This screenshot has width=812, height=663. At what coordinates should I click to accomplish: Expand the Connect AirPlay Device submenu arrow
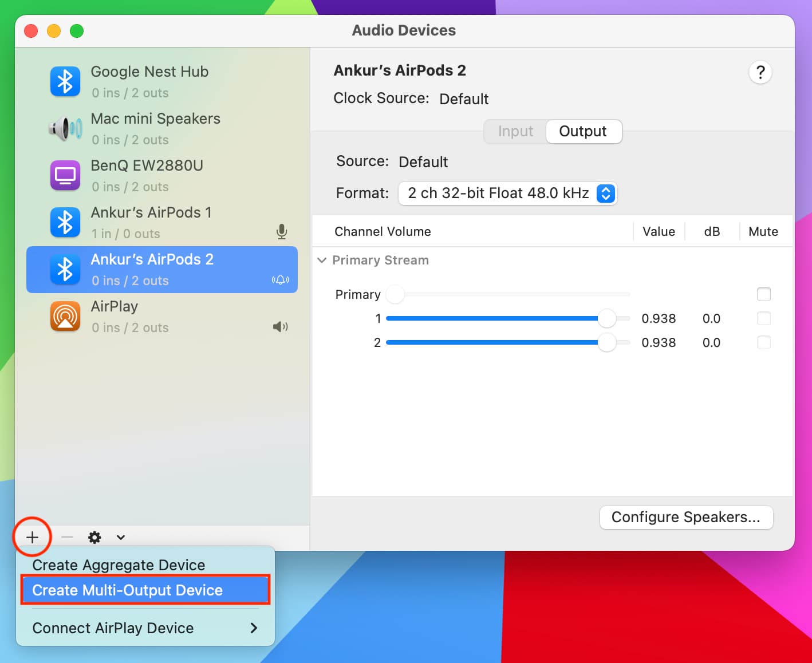pos(254,628)
